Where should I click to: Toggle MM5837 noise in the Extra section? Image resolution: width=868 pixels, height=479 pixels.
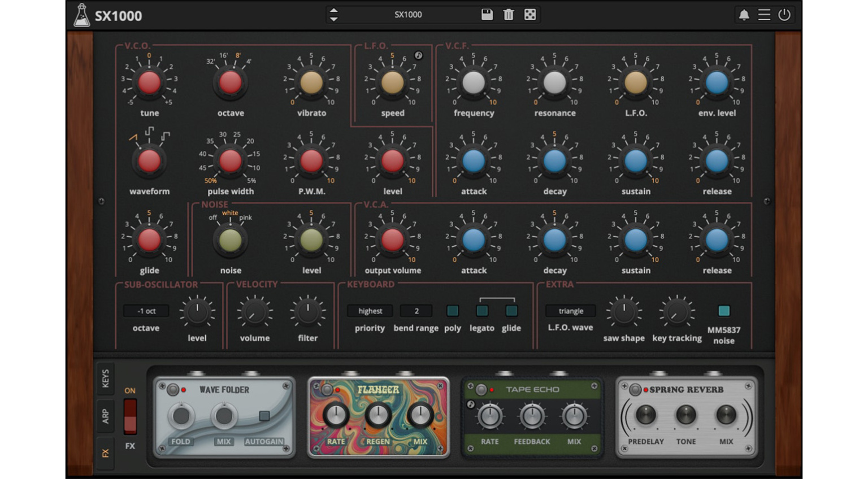(724, 310)
